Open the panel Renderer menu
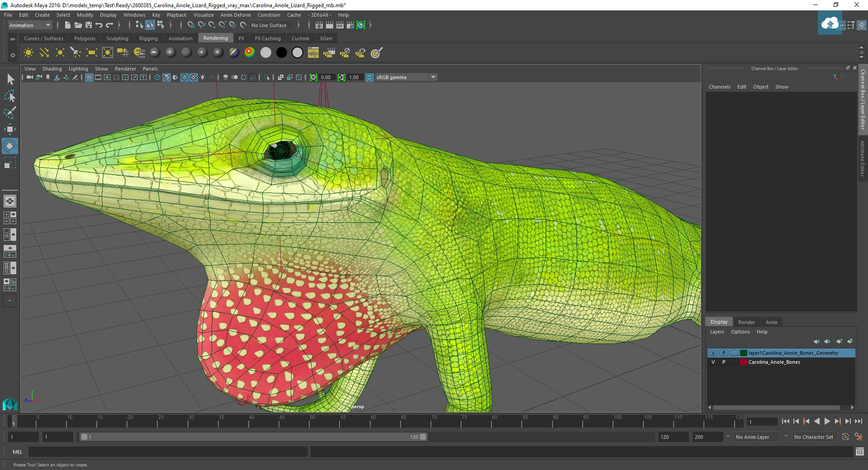Image resolution: width=868 pixels, height=470 pixels. click(125, 69)
